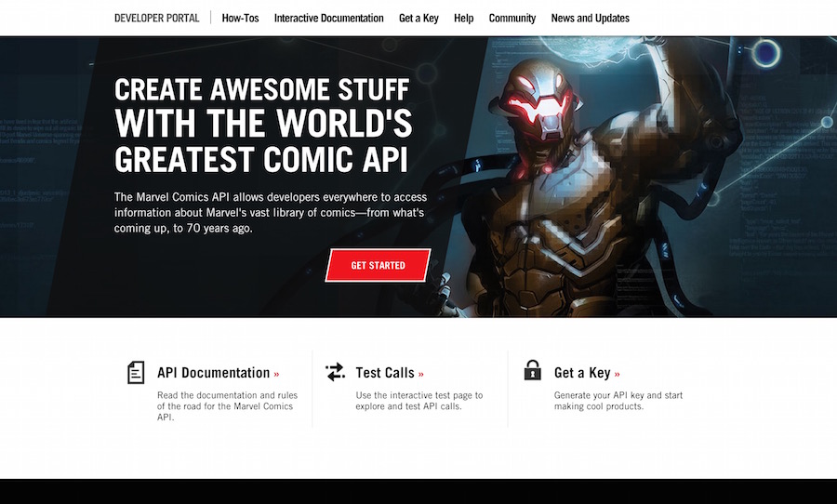Viewport: 837px width, 504px height.
Task: Go to the Community section
Action: click(511, 19)
